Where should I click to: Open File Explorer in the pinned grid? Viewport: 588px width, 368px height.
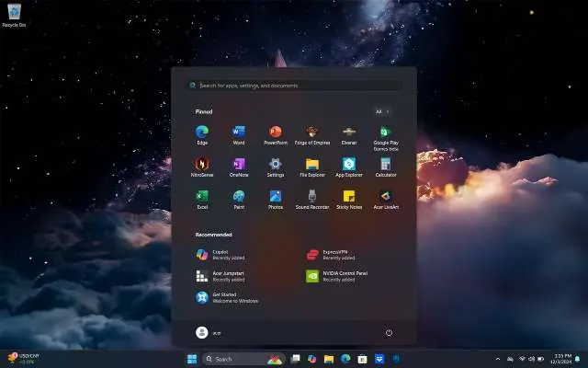pyautogui.click(x=312, y=167)
